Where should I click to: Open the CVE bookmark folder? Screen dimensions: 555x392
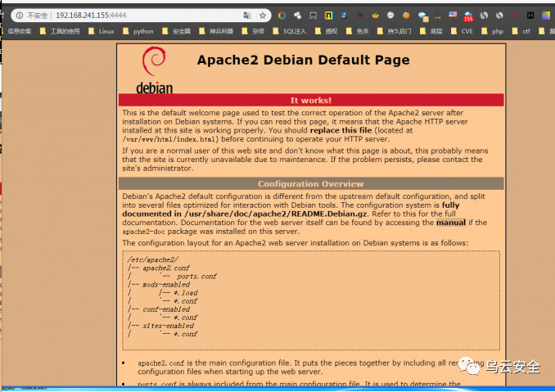click(x=462, y=31)
